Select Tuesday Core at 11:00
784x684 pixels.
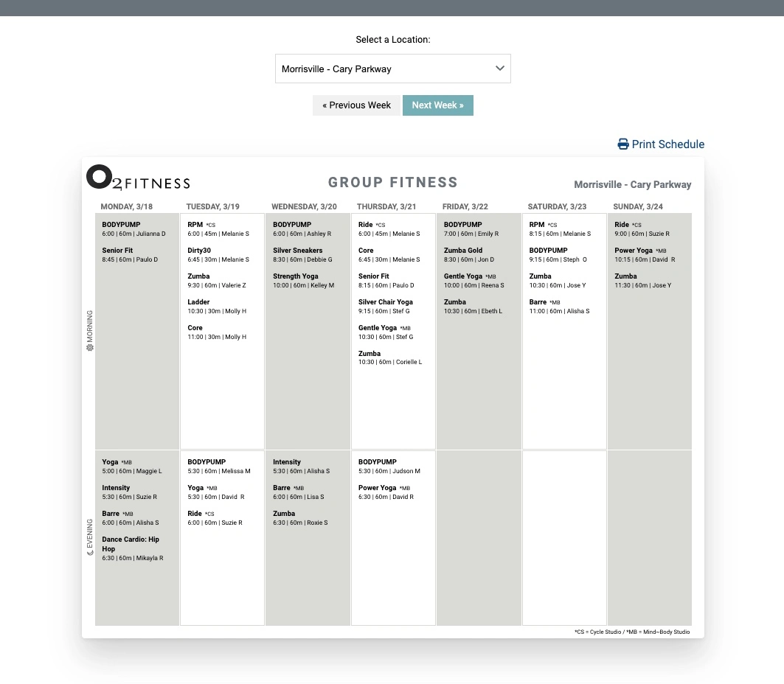tap(217, 332)
